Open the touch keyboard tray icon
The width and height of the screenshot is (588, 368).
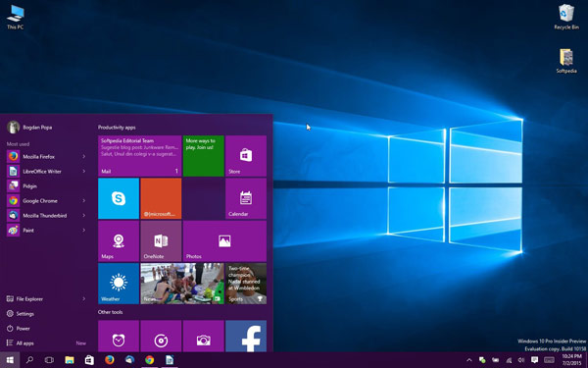click(549, 360)
